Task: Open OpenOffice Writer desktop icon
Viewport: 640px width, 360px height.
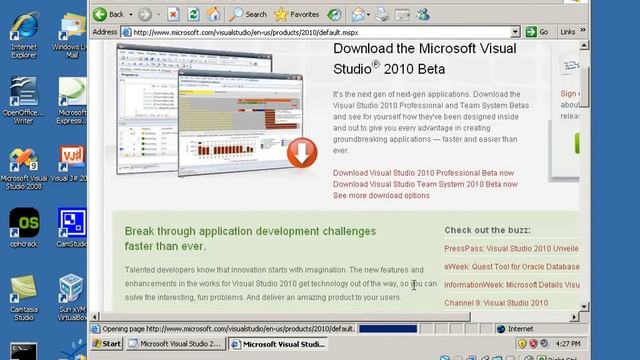Action: tap(23, 101)
